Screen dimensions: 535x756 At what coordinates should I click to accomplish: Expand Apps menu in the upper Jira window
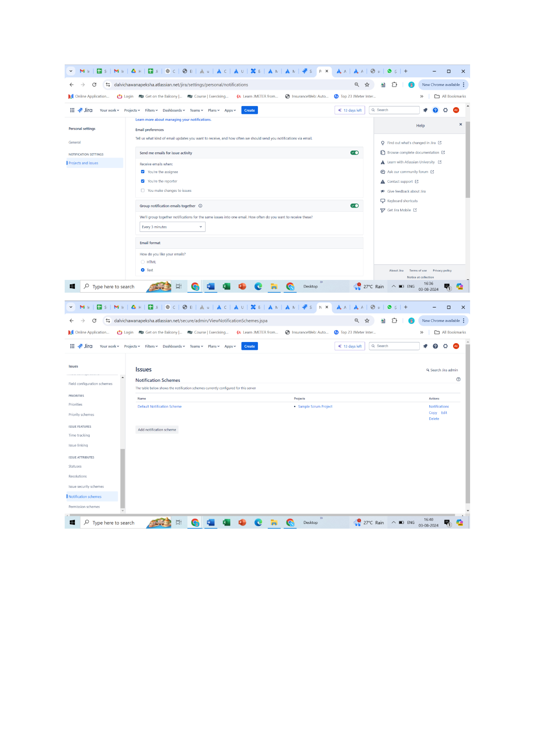(x=230, y=110)
